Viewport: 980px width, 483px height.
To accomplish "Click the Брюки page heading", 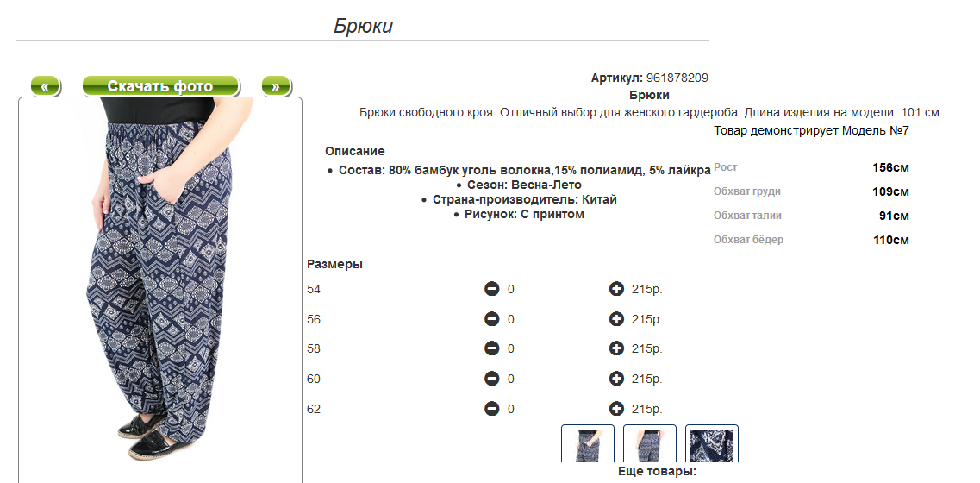I will [363, 26].
